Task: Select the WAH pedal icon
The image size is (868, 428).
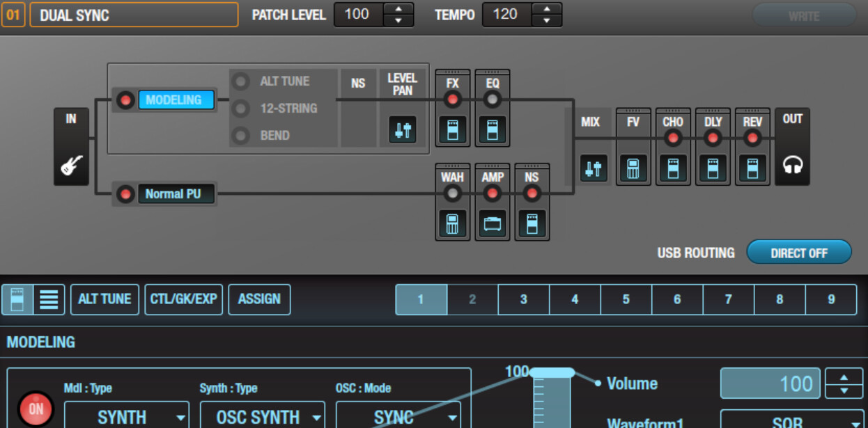Action: (x=453, y=224)
